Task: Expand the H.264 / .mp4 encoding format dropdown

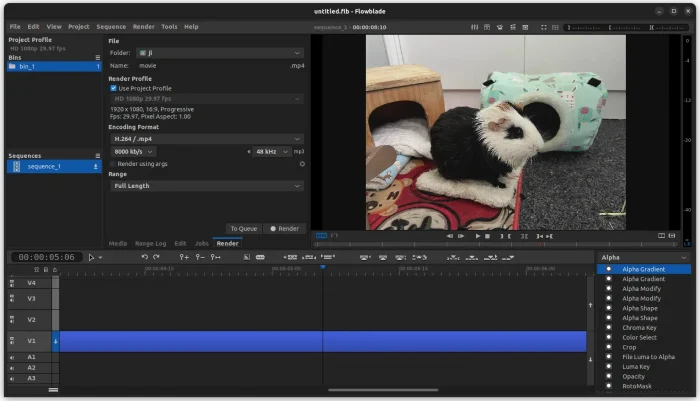Action: (x=205, y=139)
